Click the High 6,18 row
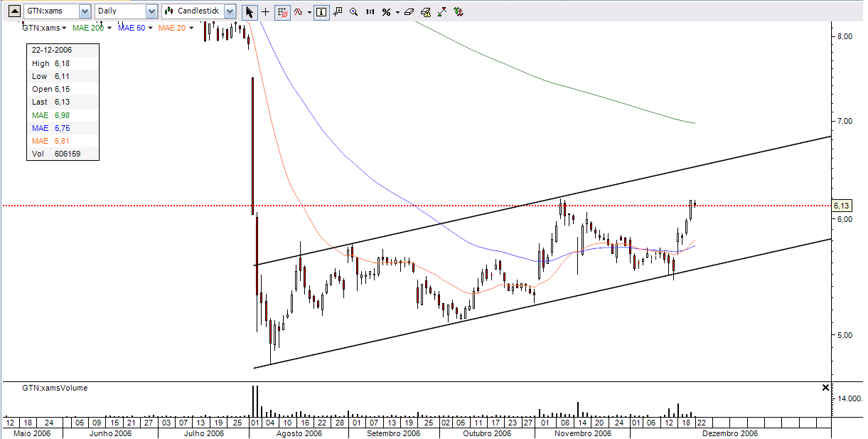 (63, 63)
